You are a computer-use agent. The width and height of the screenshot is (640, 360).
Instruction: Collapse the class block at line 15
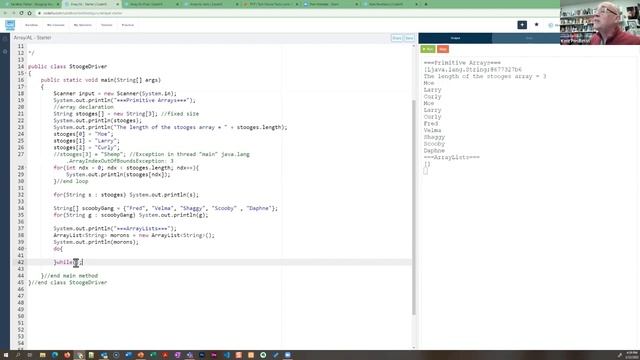pyautogui.click(x=26, y=73)
